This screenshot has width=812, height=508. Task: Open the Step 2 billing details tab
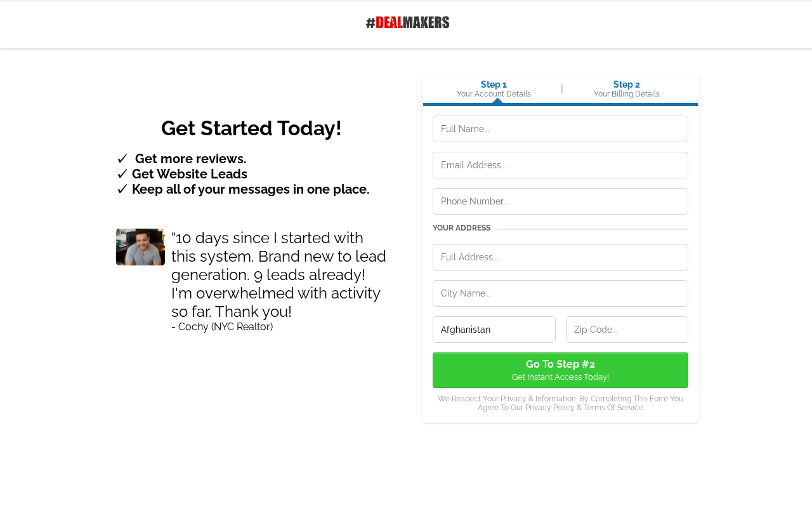pos(626,89)
